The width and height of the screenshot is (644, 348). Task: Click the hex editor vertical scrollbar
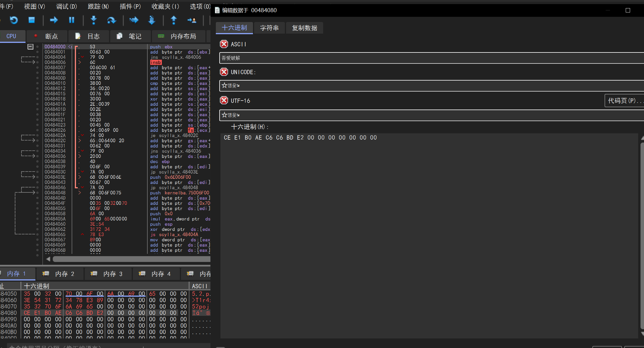[x=642, y=236]
